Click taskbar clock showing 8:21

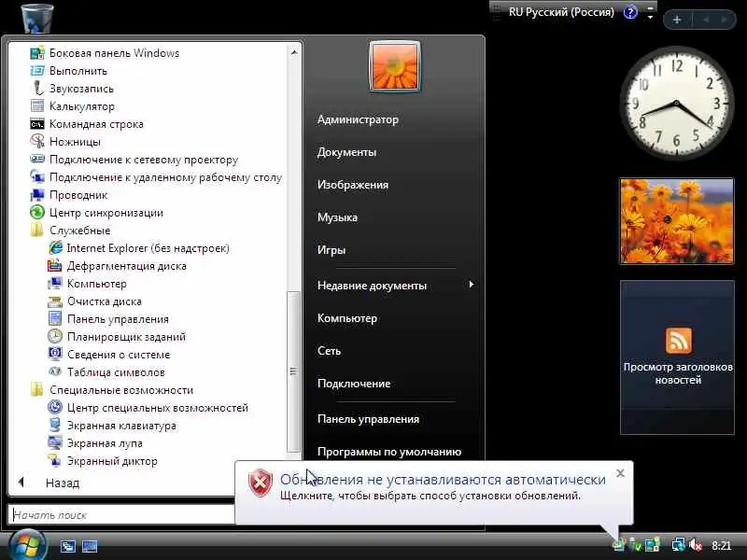click(x=721, y=545)
